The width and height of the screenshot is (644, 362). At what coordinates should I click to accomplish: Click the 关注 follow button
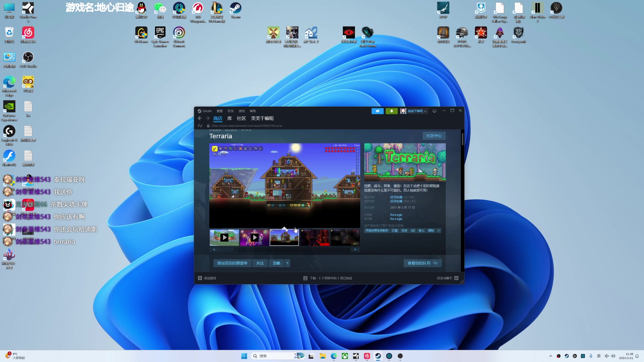pyautogui.click(x=260, y=263)
